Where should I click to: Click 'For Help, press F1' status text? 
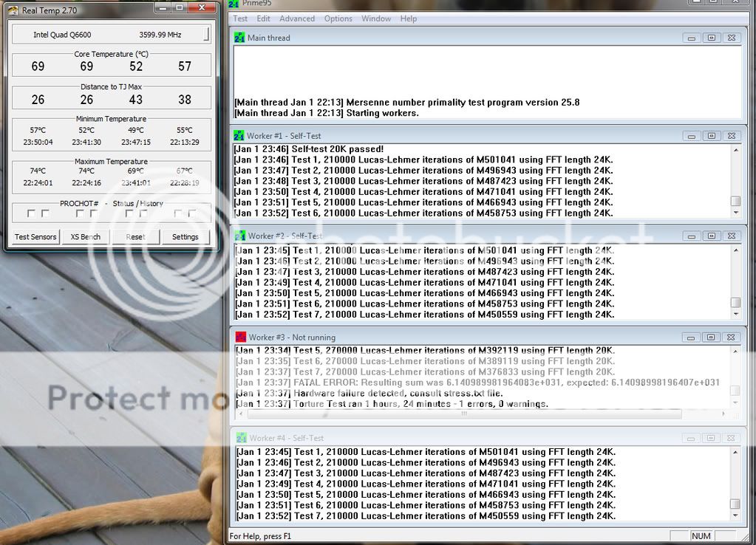pos(260,536)
